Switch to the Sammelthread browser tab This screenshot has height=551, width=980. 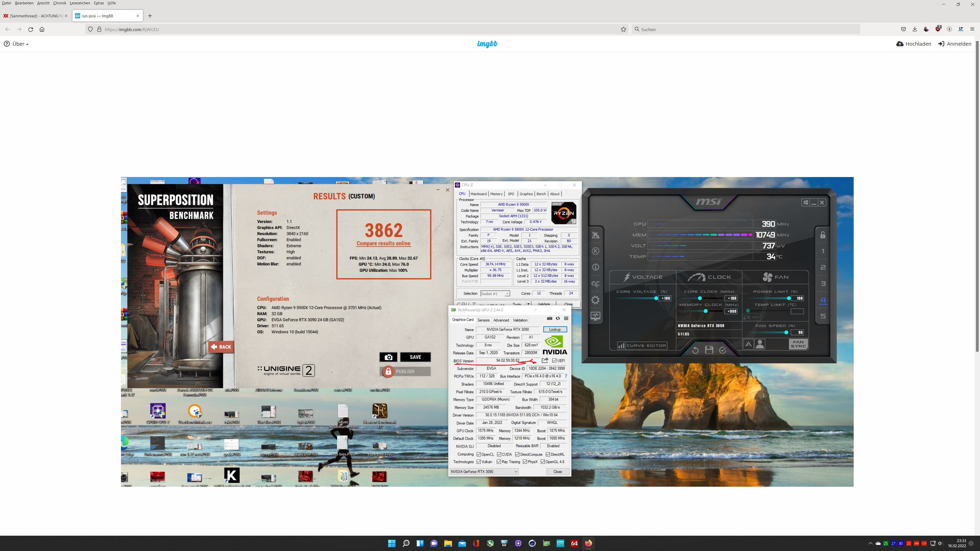(x=35, y=16)
